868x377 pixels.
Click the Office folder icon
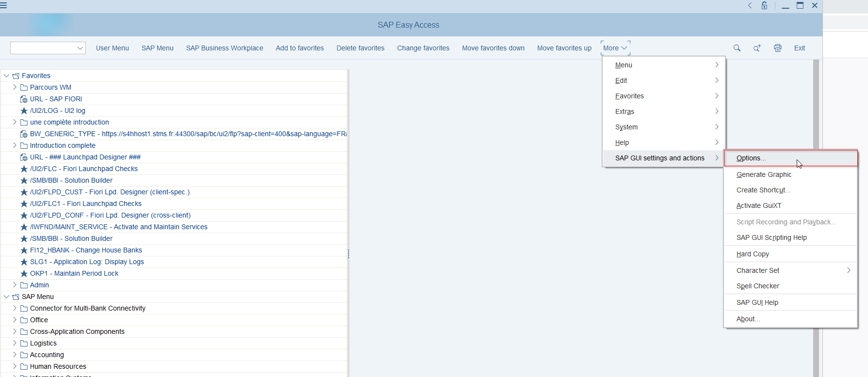[x=24, y=320]
